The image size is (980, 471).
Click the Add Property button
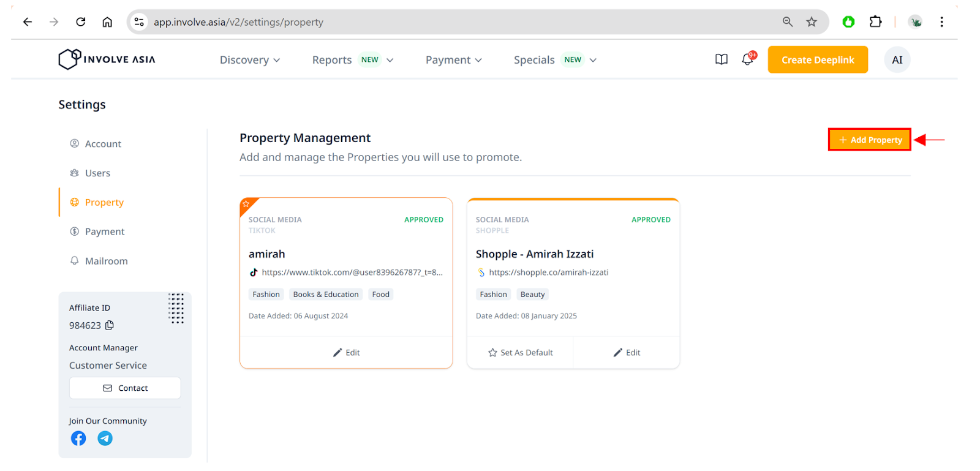point(870,140)
